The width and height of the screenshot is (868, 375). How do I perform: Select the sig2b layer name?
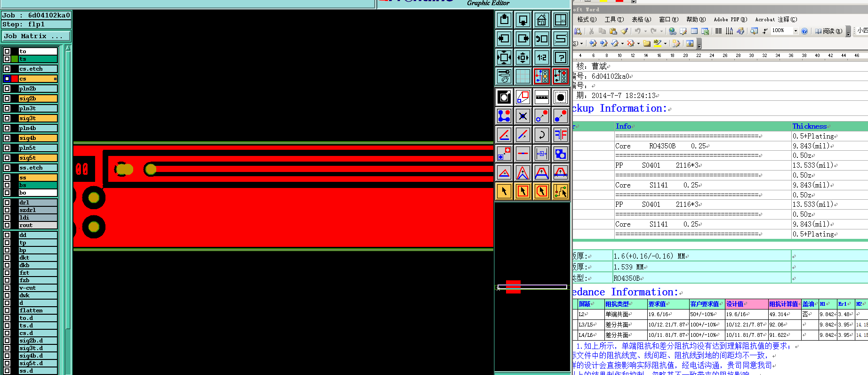(x=38, y=98)
